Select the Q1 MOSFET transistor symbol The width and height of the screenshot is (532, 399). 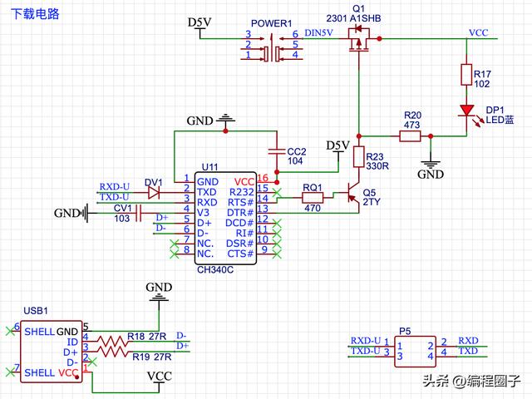358,39
